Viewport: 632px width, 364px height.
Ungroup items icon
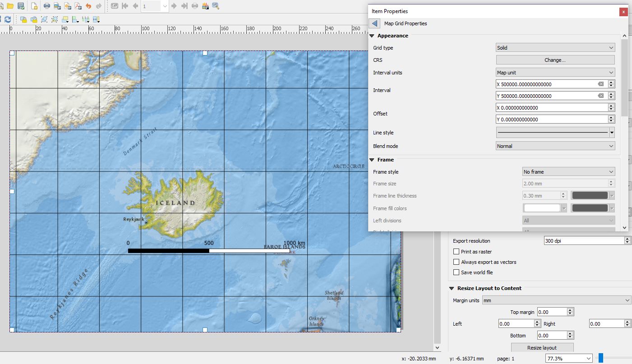(x=55, y=19)
